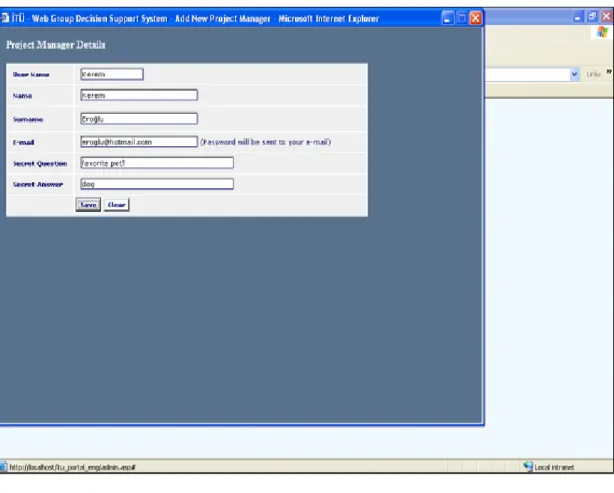This screenshot has height=493, width=614.
Task: Select the Surname field with Eroglu
Action: pos(139,119)
